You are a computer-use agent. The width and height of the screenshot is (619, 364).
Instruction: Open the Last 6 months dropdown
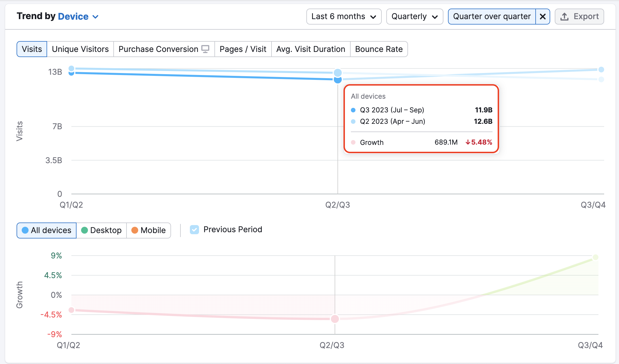[344, 17]
